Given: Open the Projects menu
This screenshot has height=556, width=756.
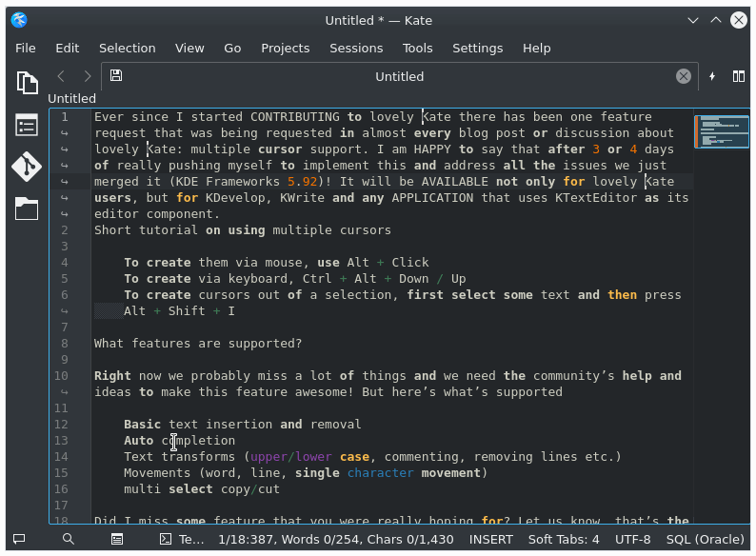Looking at the screenshot, I should click(x=285, y=48).
